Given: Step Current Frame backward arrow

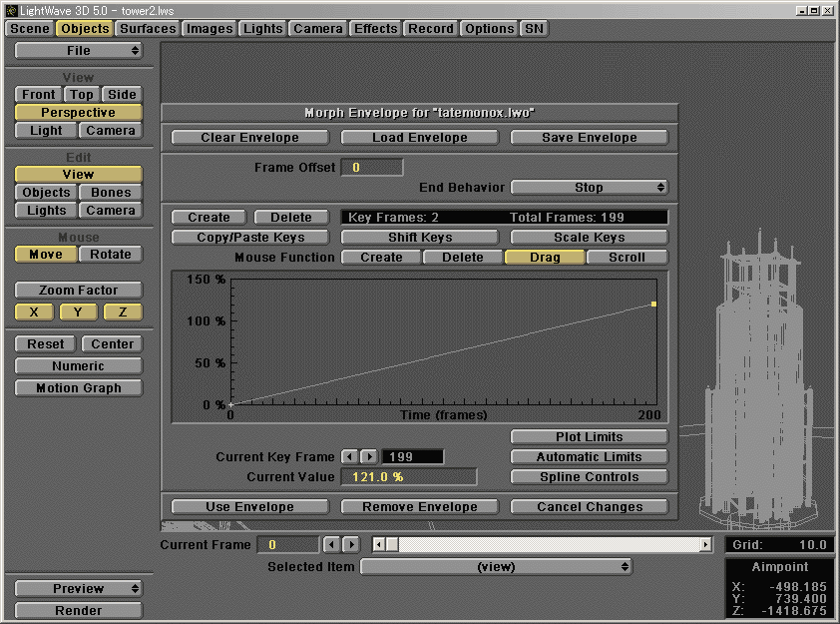Looking at the screenshot, I should point(332,544).
